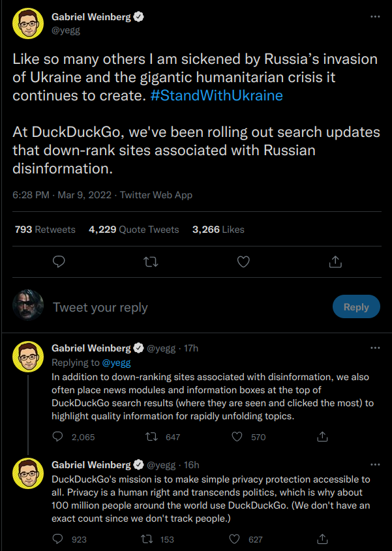392x551 pixels.
Task: Like the main tweet with the heart icon
Action: [x=243, y=261]
